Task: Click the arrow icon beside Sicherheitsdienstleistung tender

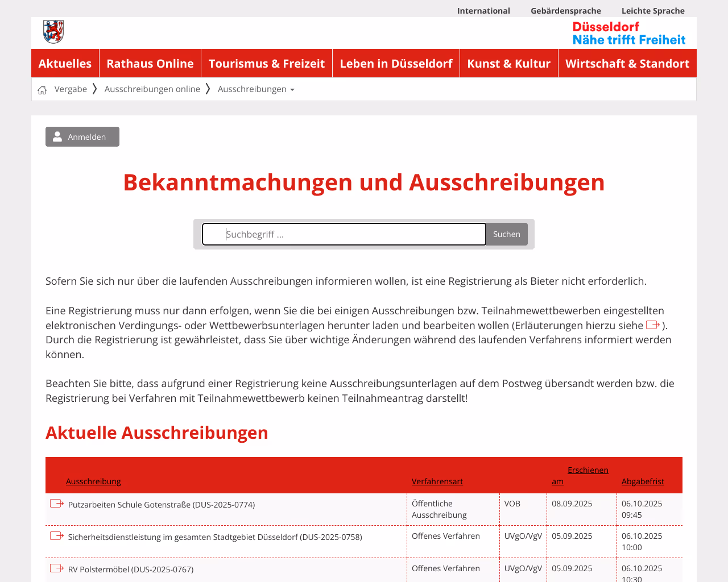Action: coord(57,536)
